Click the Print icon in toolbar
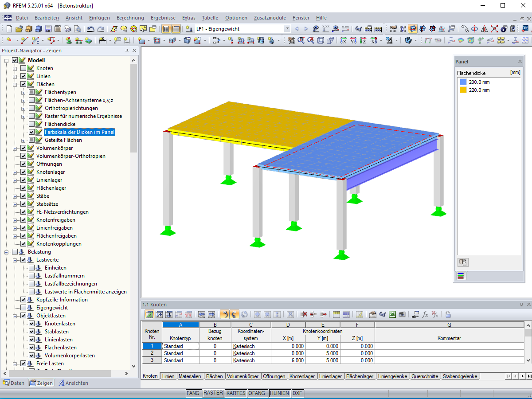 67,29
